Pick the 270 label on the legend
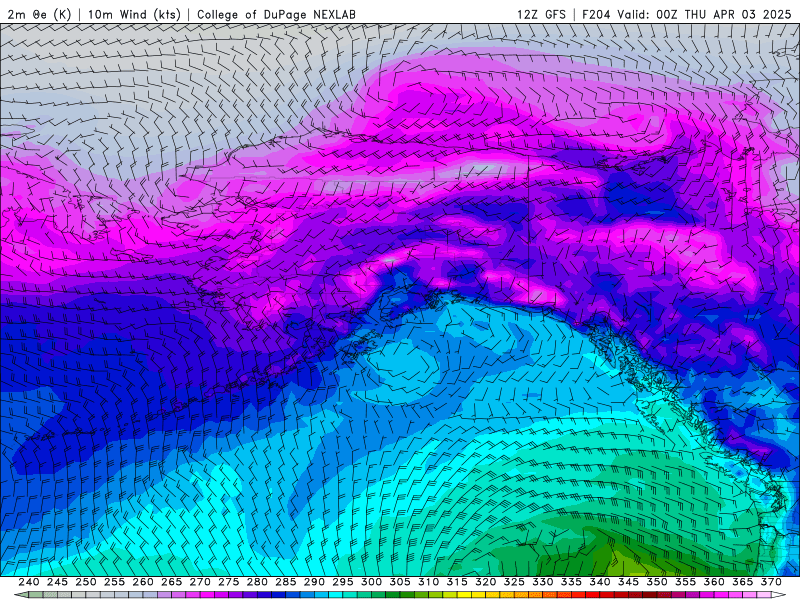 tap(200, 582)
